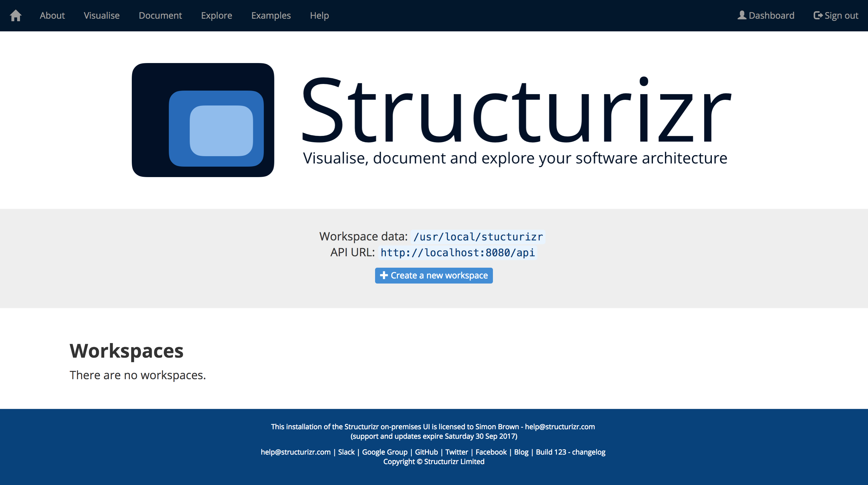The image size is (868, 485).
Task: Click the Structurizr square logo image
Action: pyautogui.click(x=203, y=120)
